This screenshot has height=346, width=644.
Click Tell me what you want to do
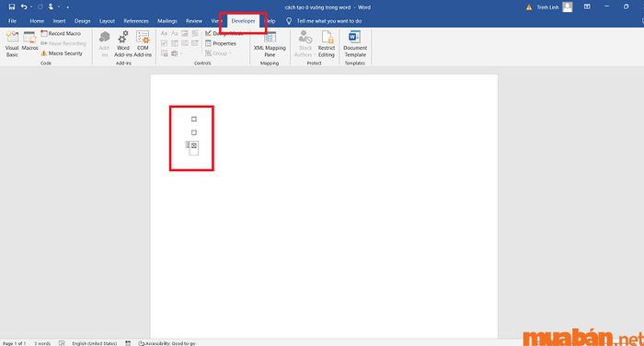[329, 20]
